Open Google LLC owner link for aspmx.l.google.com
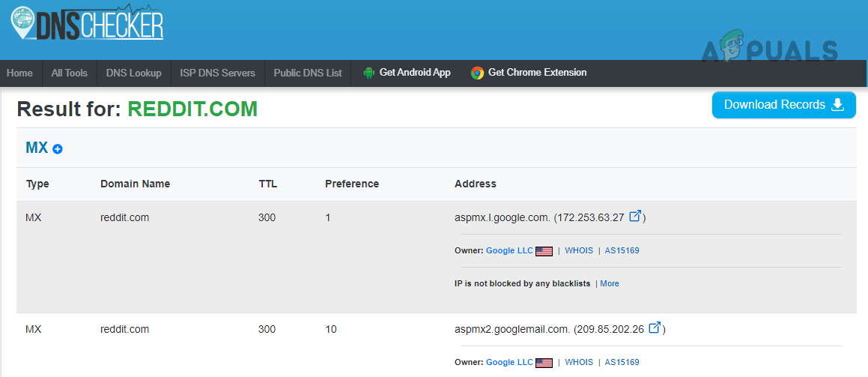The width and height of the screenshot is (868, 377). (x=509, y=250)
